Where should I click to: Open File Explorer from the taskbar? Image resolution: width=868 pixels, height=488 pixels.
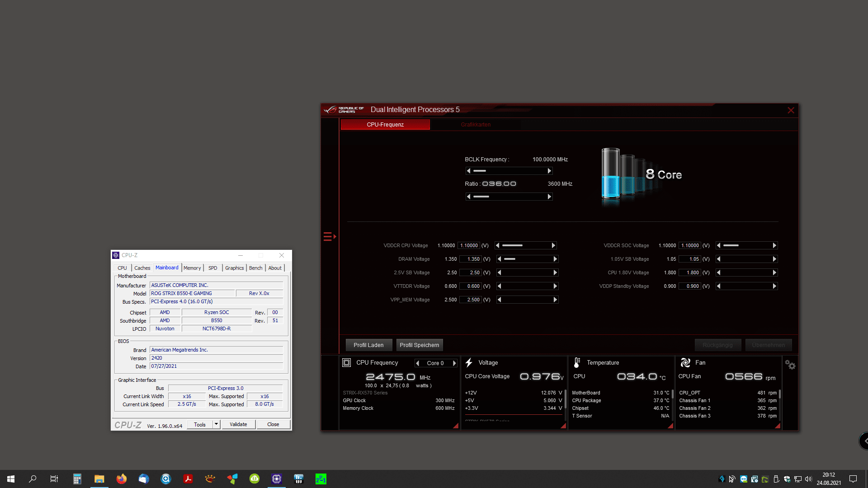tap(99, 479)
